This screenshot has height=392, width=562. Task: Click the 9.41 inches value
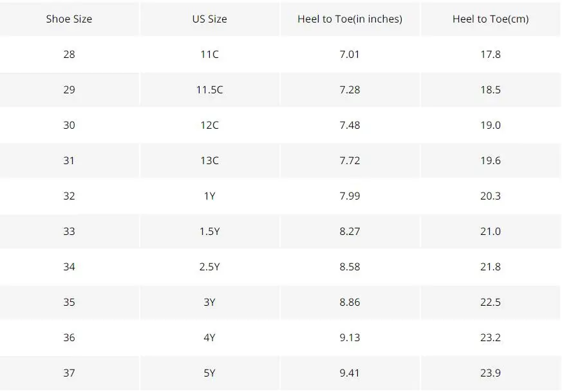coord(350,373)
